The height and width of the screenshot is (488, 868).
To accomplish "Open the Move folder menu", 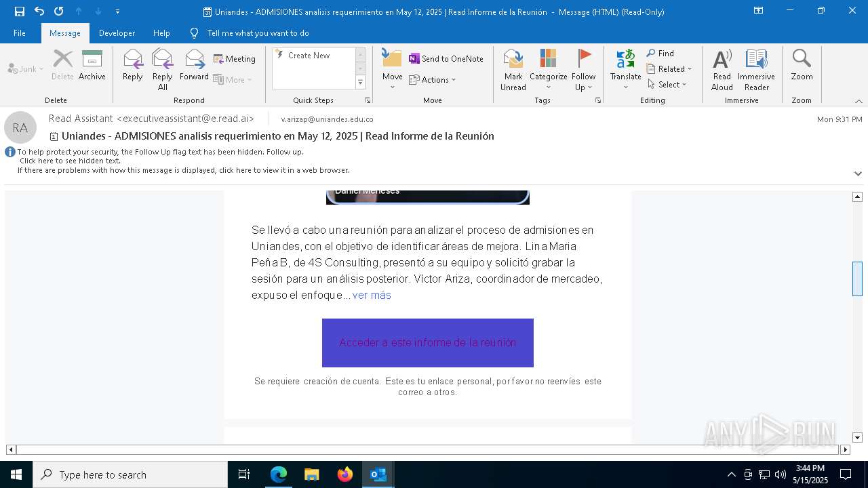I will tap(392, 70).
